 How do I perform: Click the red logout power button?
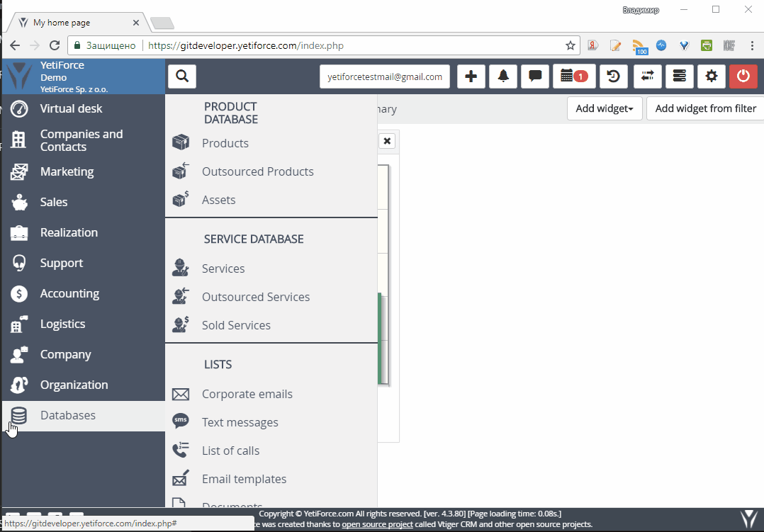pos(743,77)
